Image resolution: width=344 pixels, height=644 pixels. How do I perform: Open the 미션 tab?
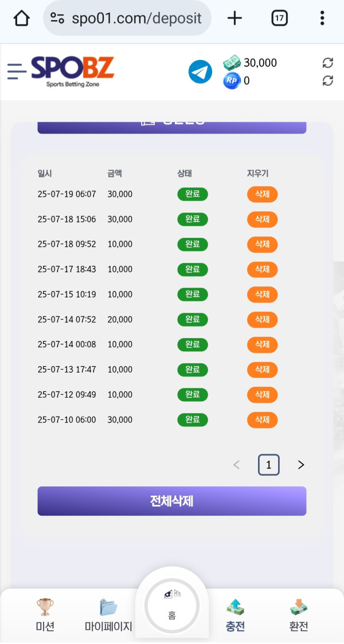click(x=45, y=614)
